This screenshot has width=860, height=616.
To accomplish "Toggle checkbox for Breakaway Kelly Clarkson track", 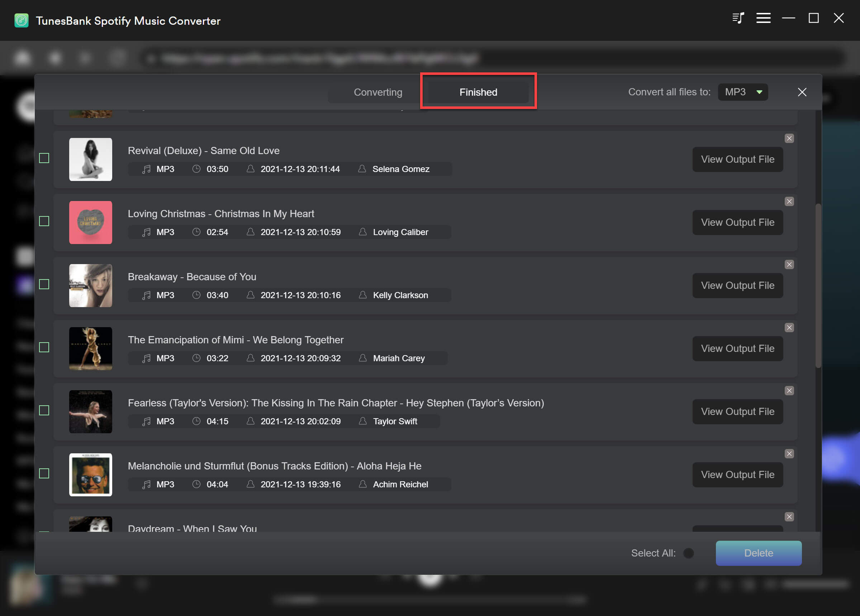I will [45, 285].
